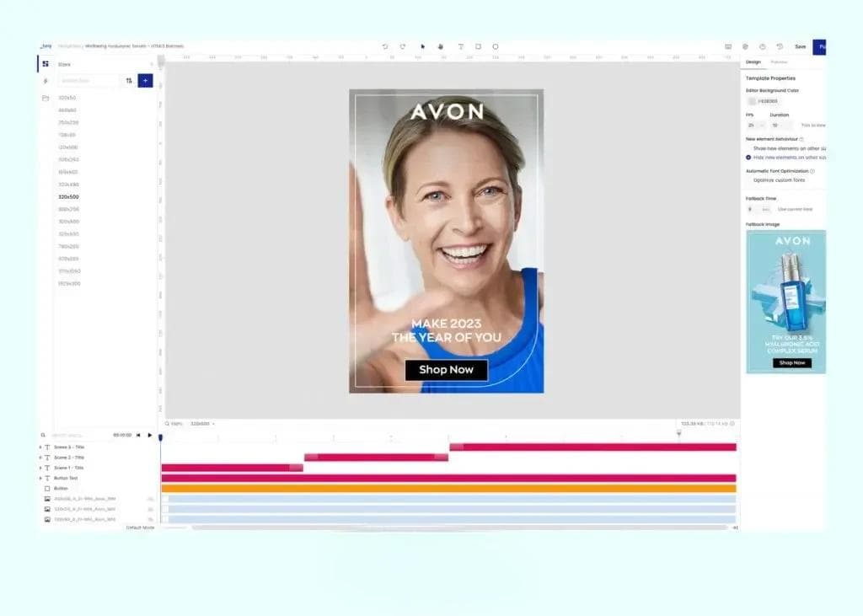863x616 pixels.
Task: Expand the 'Scene 1 - Title' layer
Action: (40, 468)
